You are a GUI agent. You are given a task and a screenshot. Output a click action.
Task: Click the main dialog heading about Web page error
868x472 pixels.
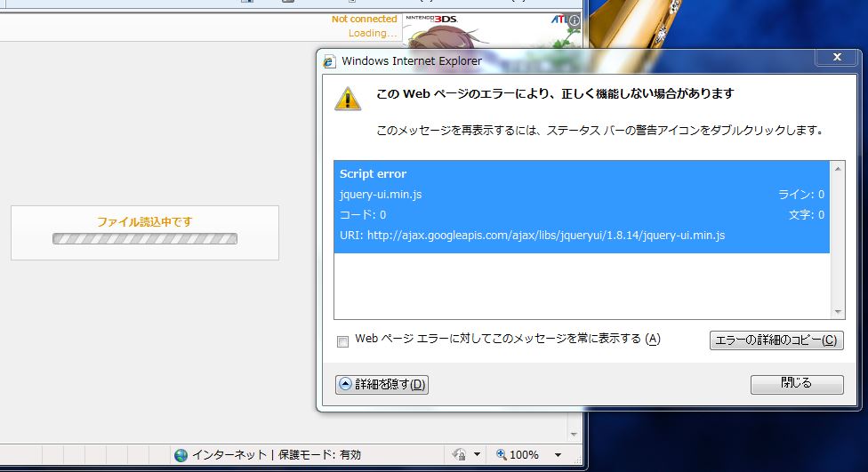(555, 93)
